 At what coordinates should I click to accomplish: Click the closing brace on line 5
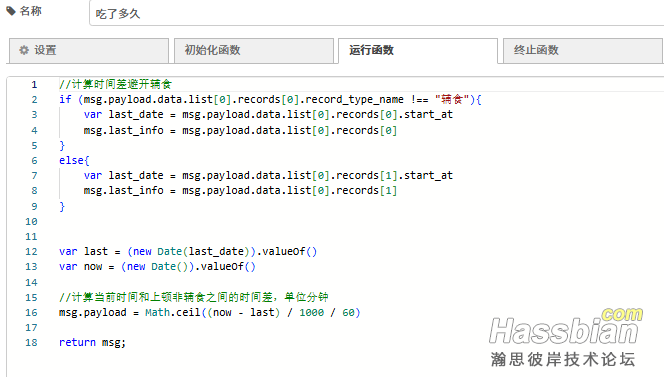[62, 146]
